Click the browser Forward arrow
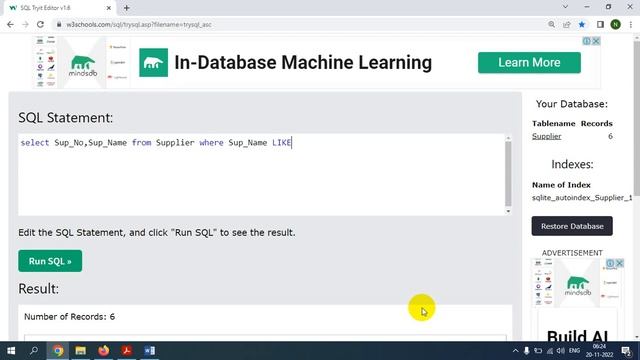The image size is (640, 360). coord(25,24)
